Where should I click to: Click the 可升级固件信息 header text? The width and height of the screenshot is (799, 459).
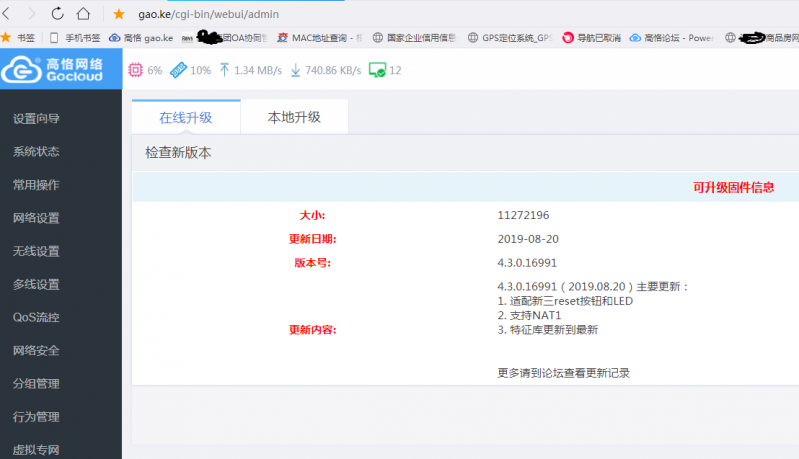click(733, 187)
